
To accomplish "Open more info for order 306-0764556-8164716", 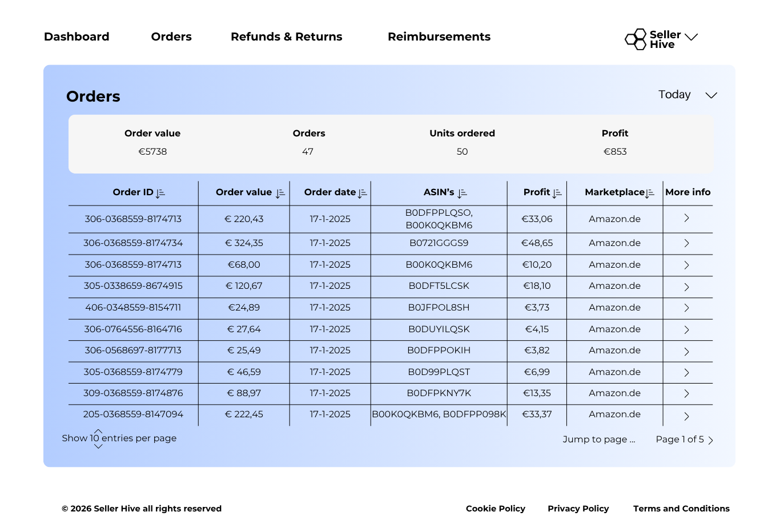I will point(687,330).
